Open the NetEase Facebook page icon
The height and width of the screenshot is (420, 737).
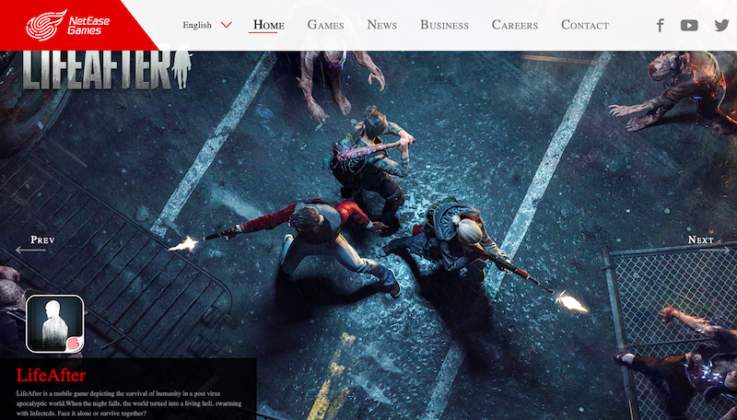click(660, 25)
